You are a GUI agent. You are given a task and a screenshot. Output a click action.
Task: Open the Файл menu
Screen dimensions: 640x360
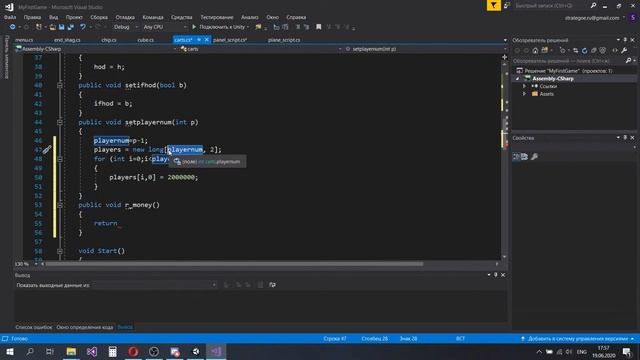point(10,17)
